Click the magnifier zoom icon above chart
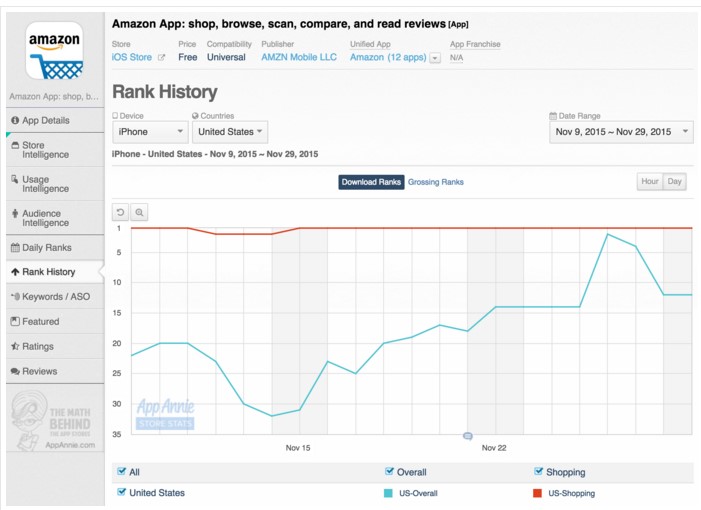 (139, 212)
